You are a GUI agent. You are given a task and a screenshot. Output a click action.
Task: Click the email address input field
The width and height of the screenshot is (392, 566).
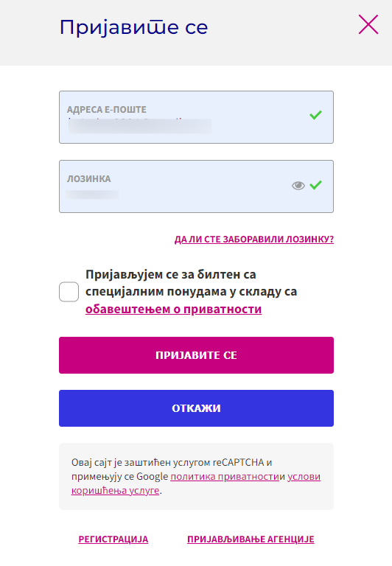196,117
